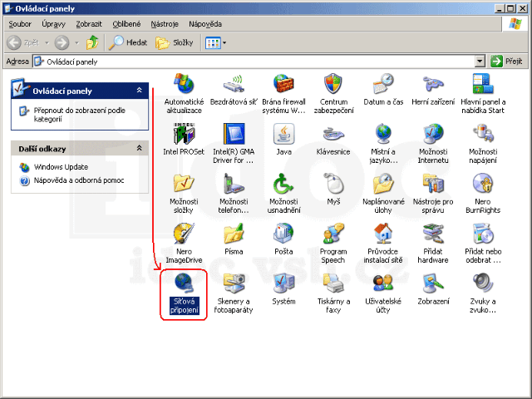Image resolution: width=532 pixels, height=399 pixels.
Task: Open Zvuky a zvuková zařízení icon
Action: pyautogui.click(x=483, y=283)
